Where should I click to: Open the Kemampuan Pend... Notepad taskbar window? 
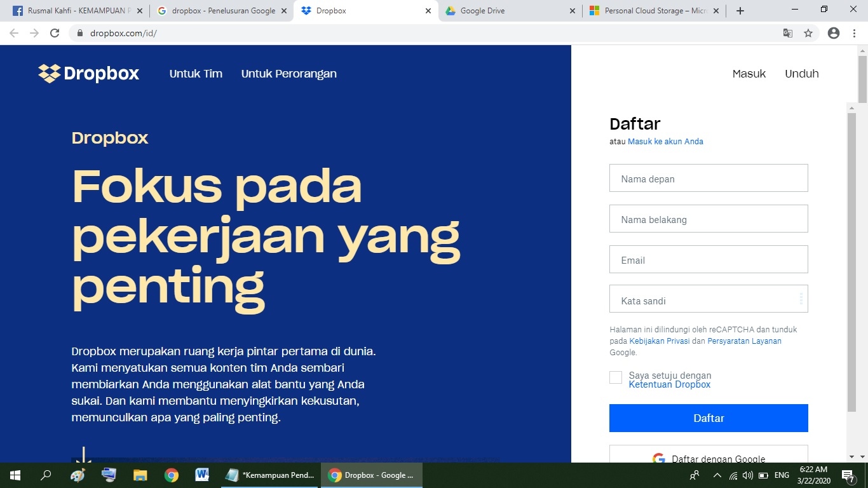click(270, 475)
